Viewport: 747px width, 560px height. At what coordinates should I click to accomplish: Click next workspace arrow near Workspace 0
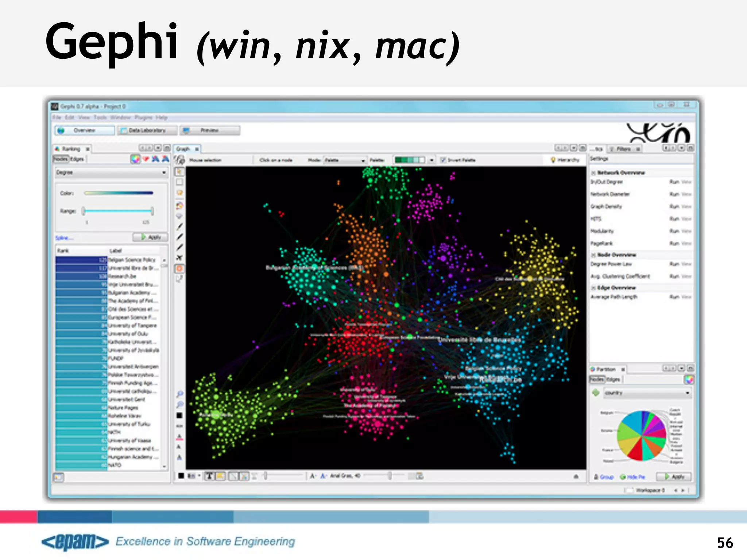pyautogui.click(x=682, y=490)
